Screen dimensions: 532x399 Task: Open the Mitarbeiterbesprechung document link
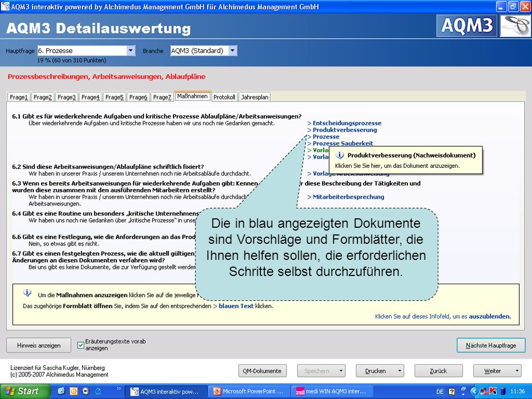pos(345,197)
